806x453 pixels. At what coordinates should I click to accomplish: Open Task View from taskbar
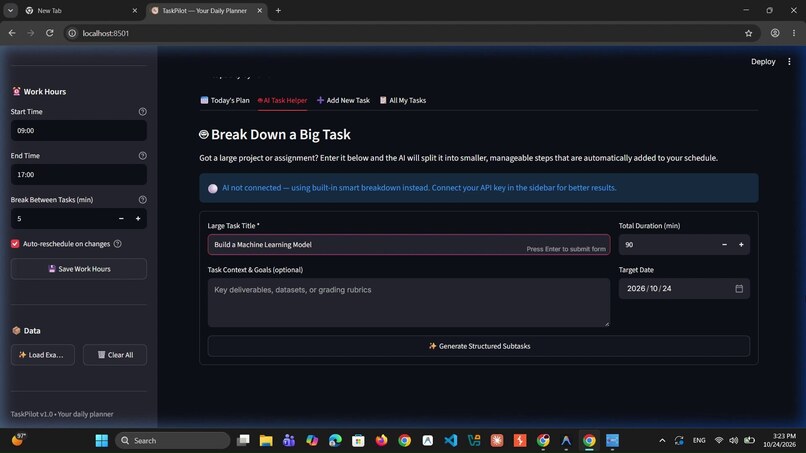tap(243, 441)
